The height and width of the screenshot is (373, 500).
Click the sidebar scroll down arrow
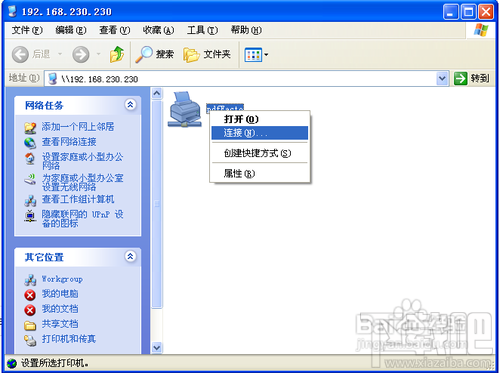coord(157,348)
